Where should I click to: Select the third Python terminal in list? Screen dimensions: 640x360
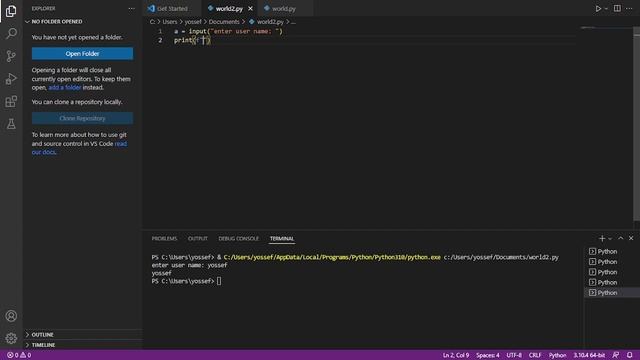[611, 272]
